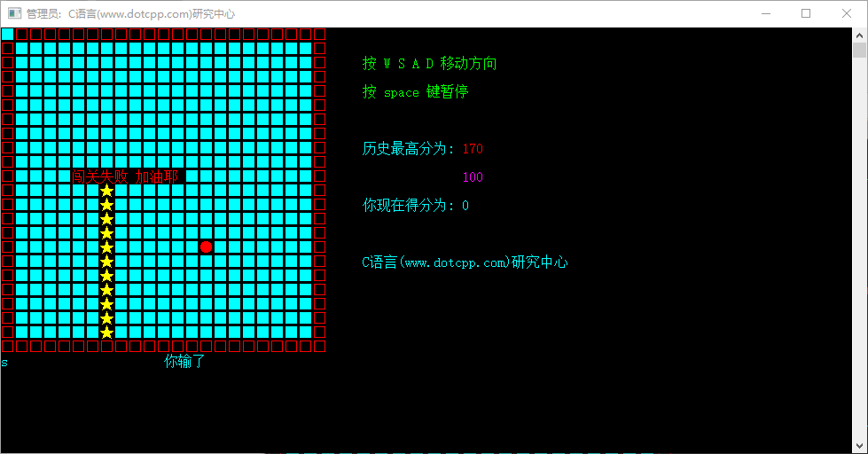Click the topmost yellow star of the snake
868x454 pixels.
click(107, 191)
